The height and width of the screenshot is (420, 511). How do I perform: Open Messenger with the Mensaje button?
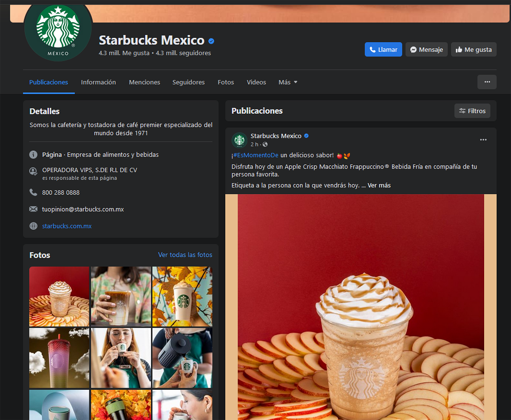(x=427, y=49)
